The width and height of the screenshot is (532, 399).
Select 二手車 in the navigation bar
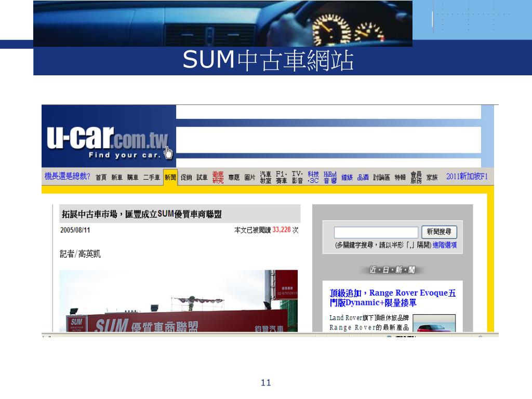point(151,178)
